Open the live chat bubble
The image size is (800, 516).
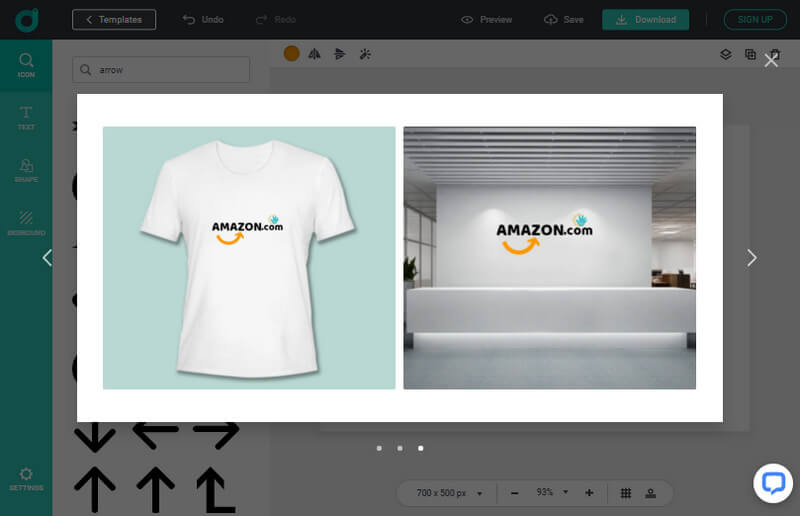click(773, 483)
